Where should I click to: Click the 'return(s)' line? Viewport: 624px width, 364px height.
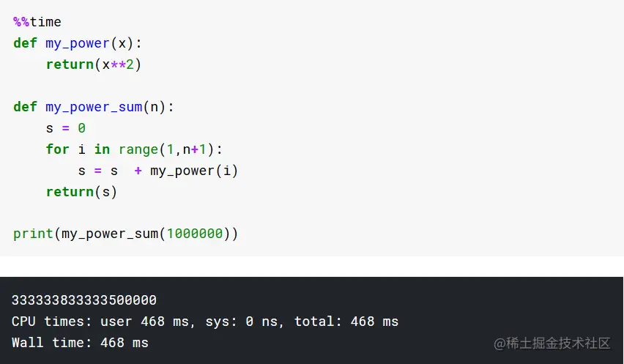pyautogui.click(x=81, y=192)
